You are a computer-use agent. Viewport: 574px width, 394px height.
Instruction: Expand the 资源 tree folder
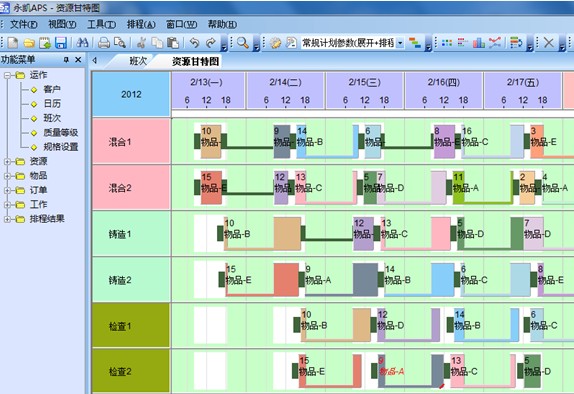point(7,161)
